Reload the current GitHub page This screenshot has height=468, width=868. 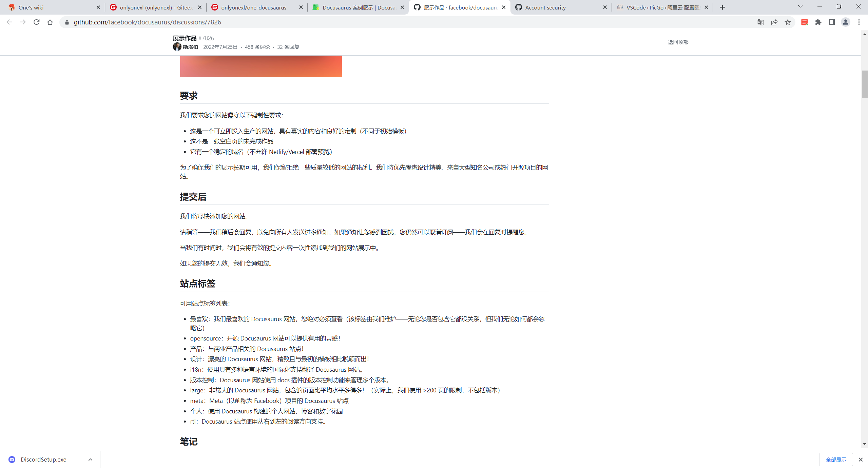[37, 22]
